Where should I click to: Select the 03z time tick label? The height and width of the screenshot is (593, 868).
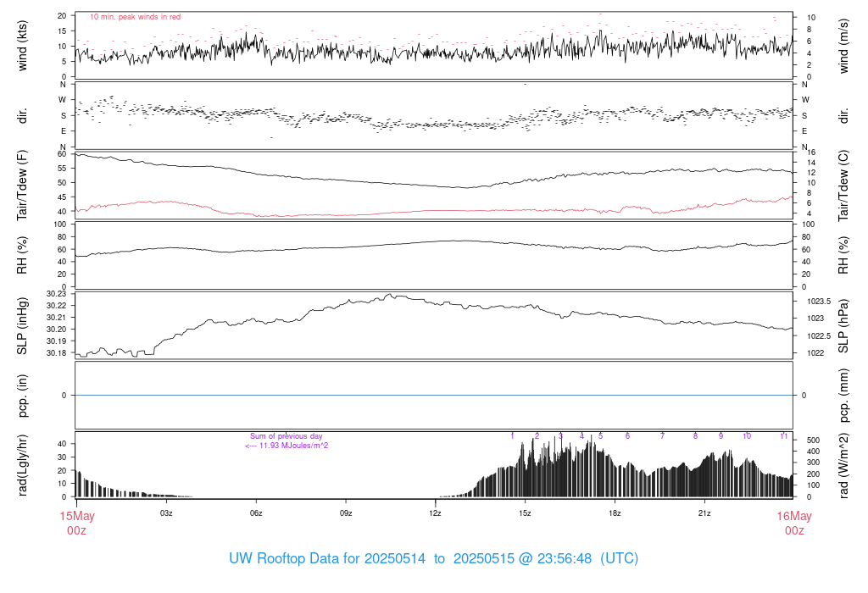[x=166, y=513]
